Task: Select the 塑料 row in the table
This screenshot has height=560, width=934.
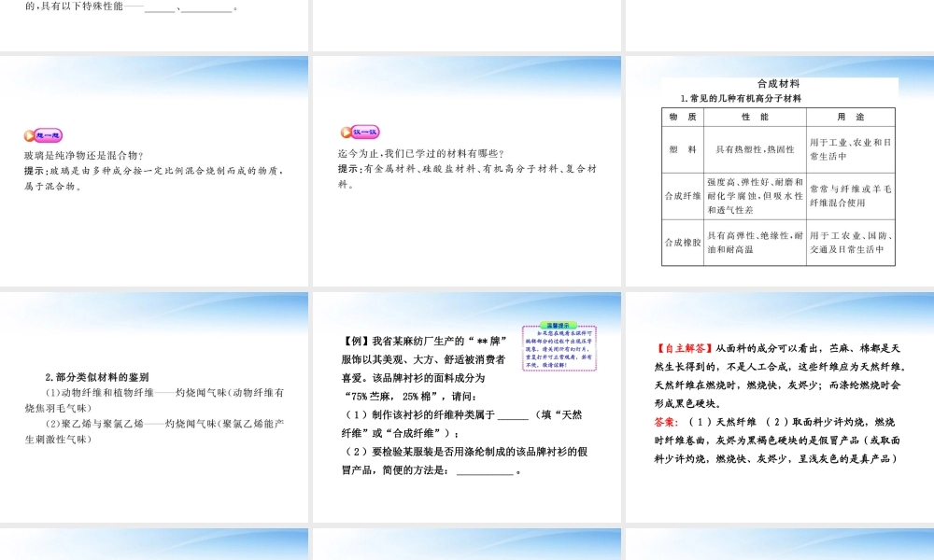Action: point(682,149)
